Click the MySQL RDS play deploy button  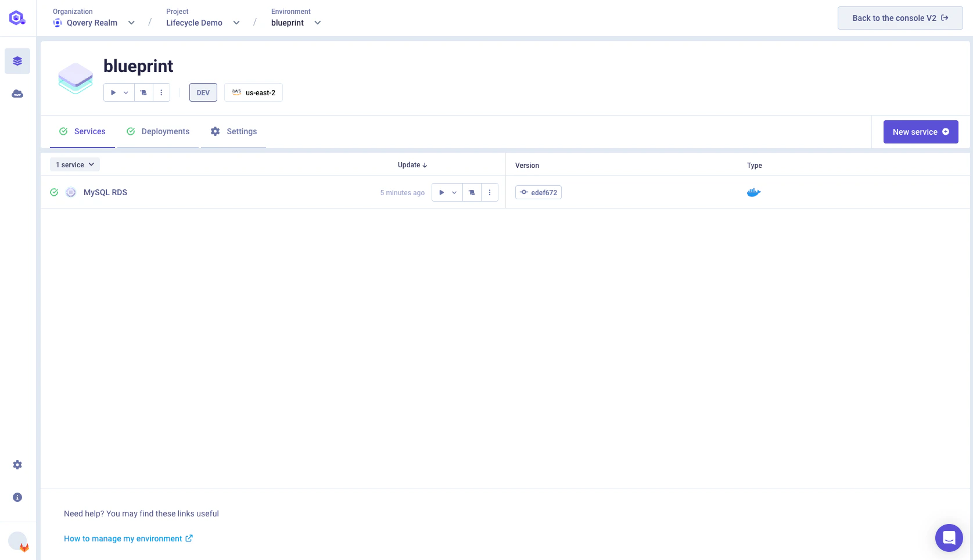[441, 192]
